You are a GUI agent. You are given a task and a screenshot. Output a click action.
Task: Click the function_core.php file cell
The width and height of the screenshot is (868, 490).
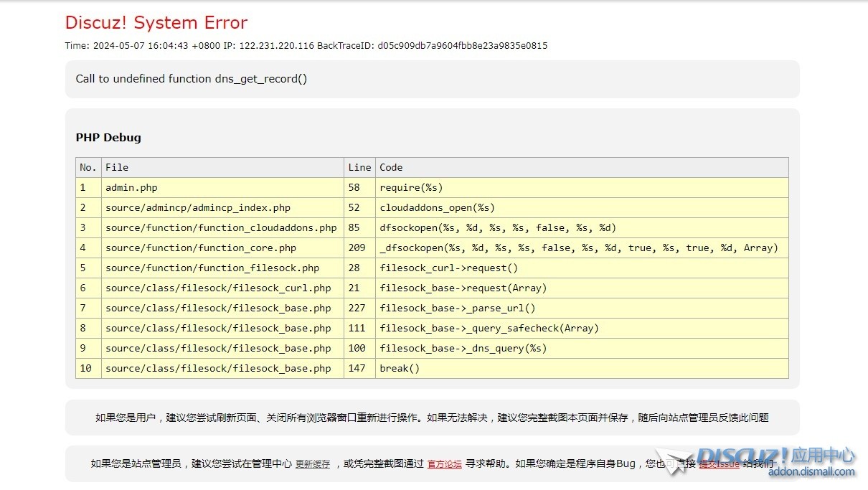pos(201,248)
